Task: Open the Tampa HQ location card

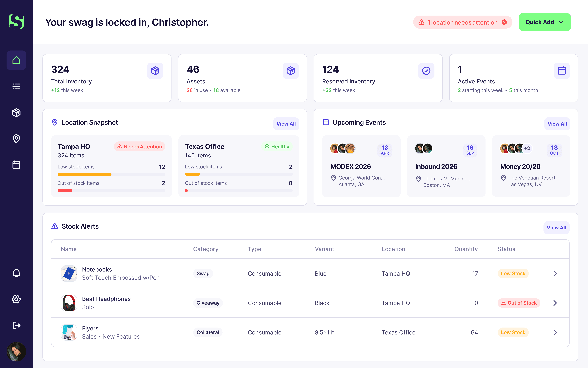Action: tap(111, 166)
